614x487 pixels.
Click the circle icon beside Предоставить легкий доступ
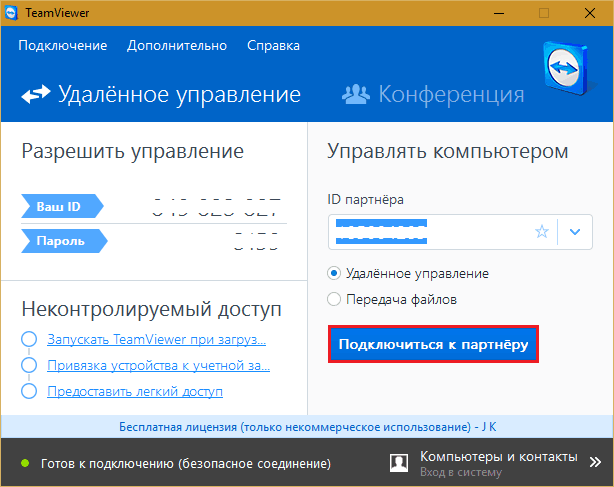point(29,391)
